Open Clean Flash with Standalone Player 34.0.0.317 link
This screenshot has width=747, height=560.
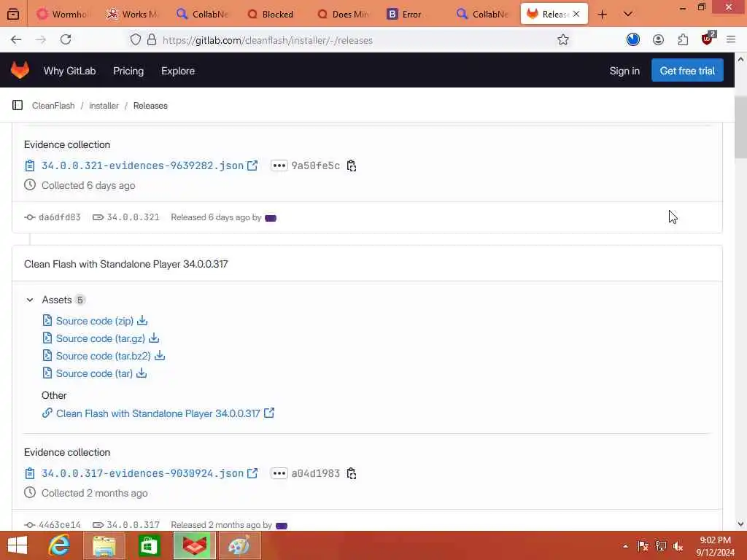pyautogui.click(x=158, y=413)
